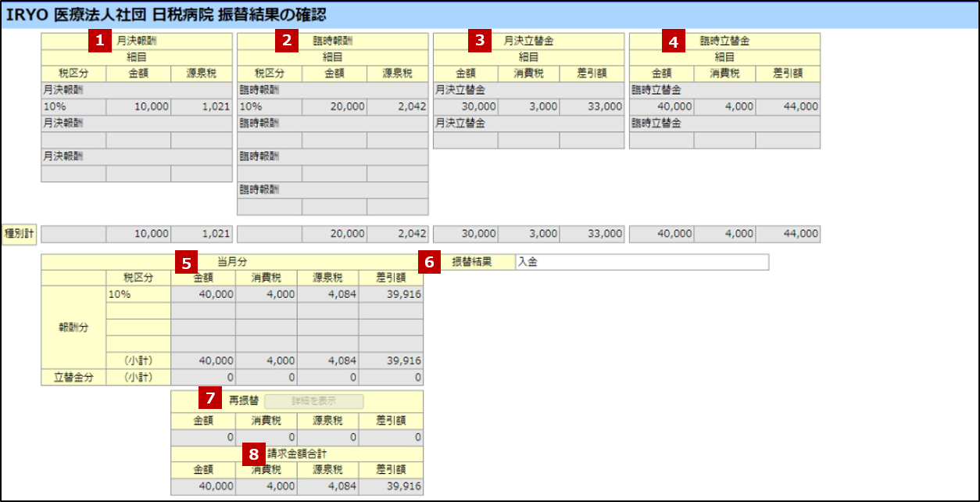Click the 立替金分 row label
Image resolution: width=980 pixels, height=502 pixels.
tap(73, 378)
